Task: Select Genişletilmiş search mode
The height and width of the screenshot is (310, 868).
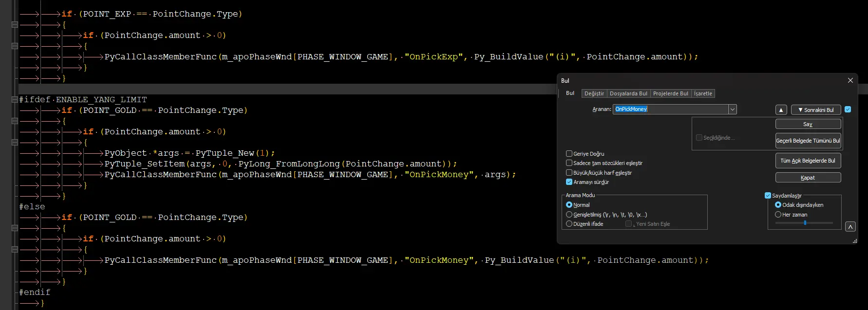Action: coord(569,215)
